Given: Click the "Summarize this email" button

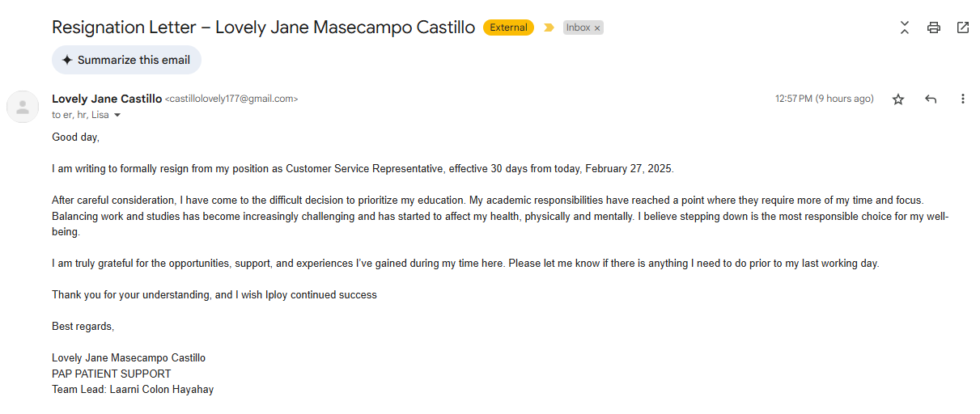Looking at the screenshot, I should point(126,60).
